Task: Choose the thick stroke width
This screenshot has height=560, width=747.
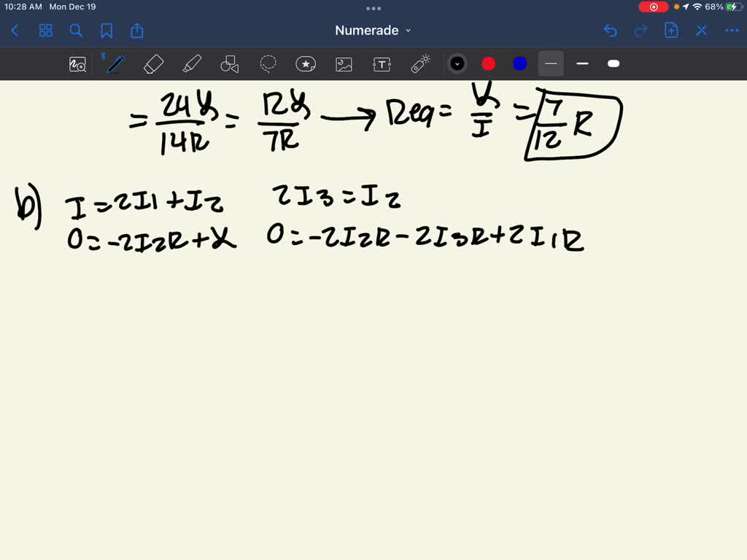Action: click(614, 64)
